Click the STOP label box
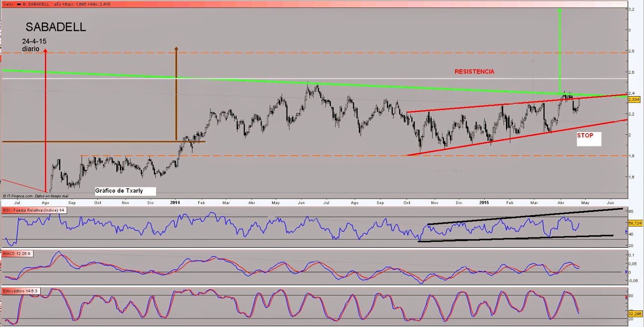The height and width of the screenshot is (327, 644). tap(589, 138)
